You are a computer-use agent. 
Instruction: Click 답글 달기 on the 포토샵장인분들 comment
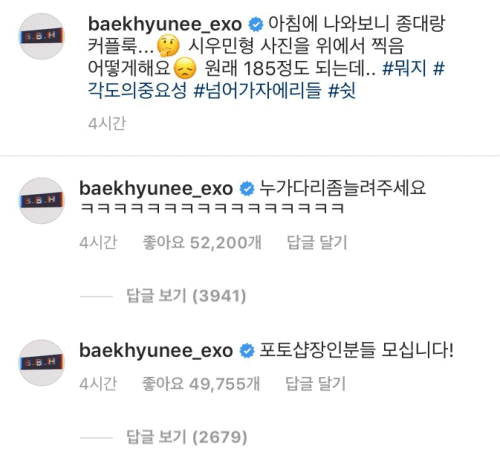[316, 384]
